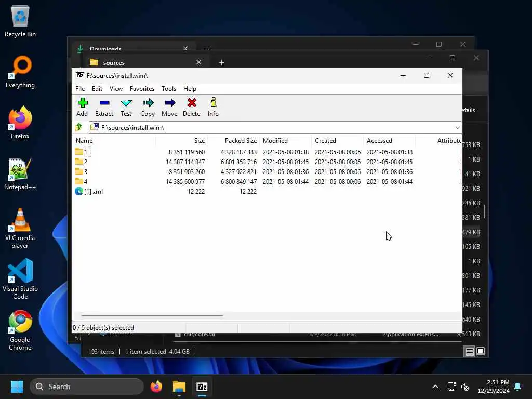Click the Add toolbar icon in 7-Zip
The image size is (532, 399).
pos(82,107)
